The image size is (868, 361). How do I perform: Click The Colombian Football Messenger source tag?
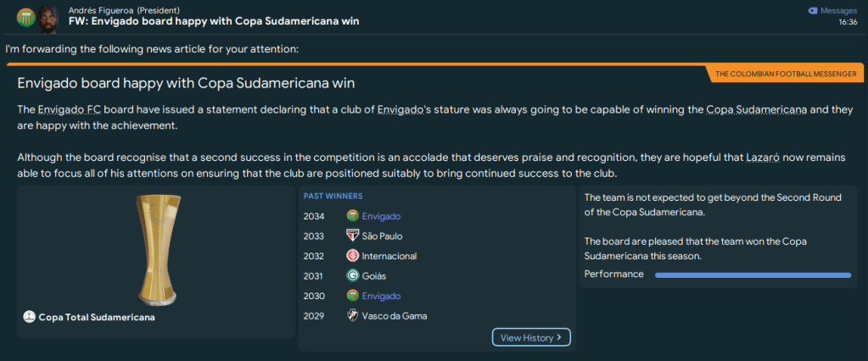(x=786, y=75)
